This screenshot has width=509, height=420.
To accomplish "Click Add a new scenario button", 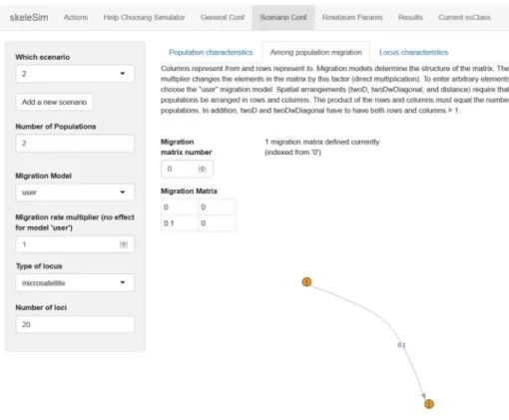I will coord(54,102).
